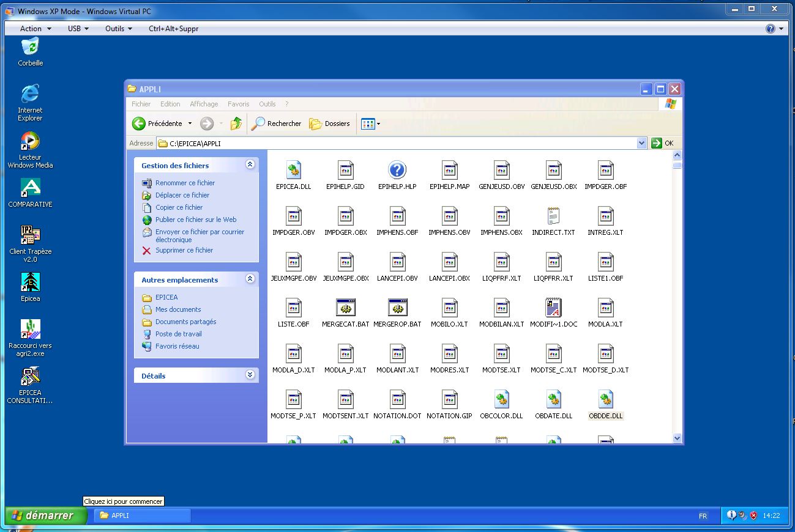The image size is (795, 532).
Task: Click Supprimer ce fichier link
Action: tap(184, 250)
